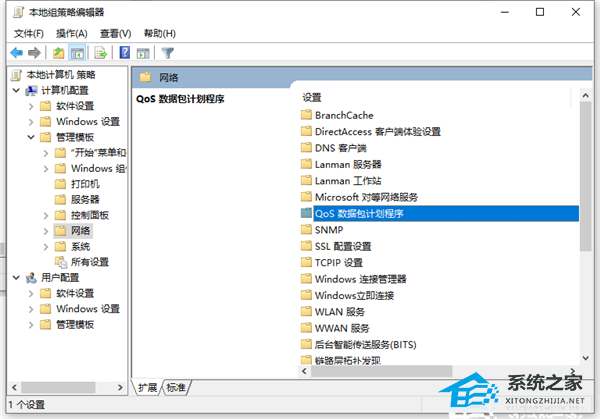Click the 所有设置 icon in tree
Image resolution: width=600 pixels, height=419 pixels.
point(60,262)
